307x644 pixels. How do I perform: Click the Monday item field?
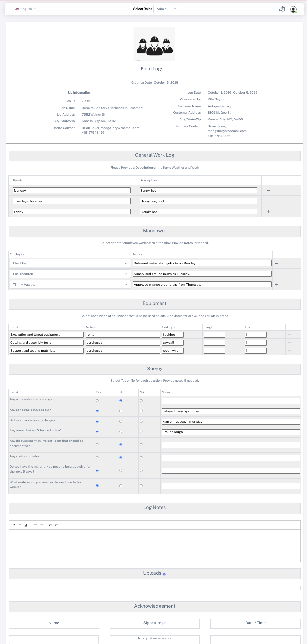pos(72,191)
